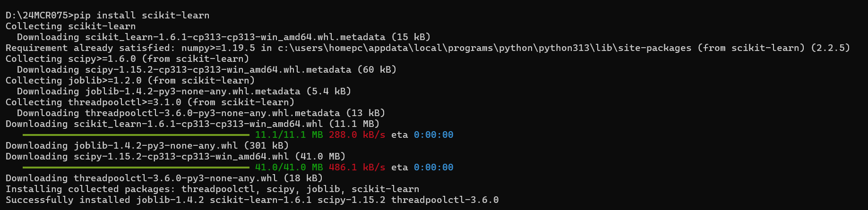Click the scipy-1.15.2 metadata download line
The height and width of the screenshot is (210, 868).
(206, 69)
